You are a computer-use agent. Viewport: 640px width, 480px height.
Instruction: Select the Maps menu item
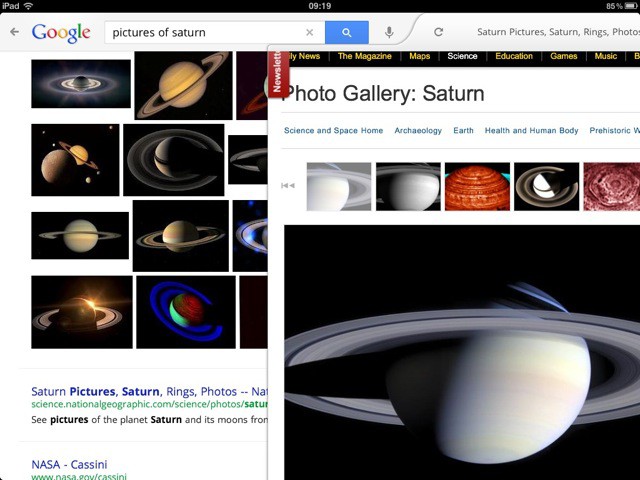420,56
